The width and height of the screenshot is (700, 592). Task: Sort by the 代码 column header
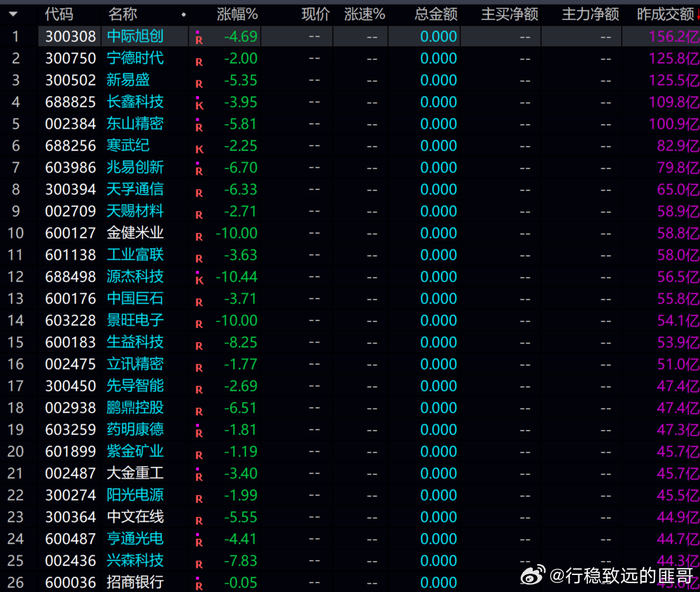(59, 15)
